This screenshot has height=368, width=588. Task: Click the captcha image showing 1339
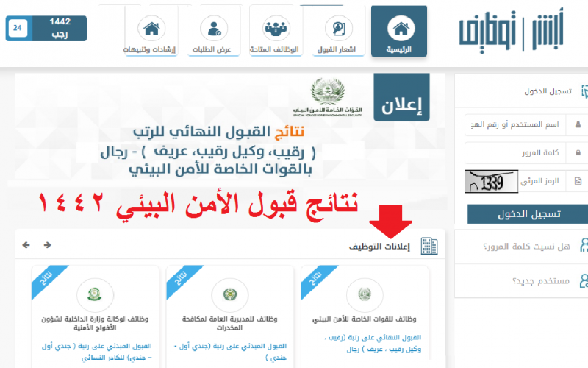click(x=491, y=181)
